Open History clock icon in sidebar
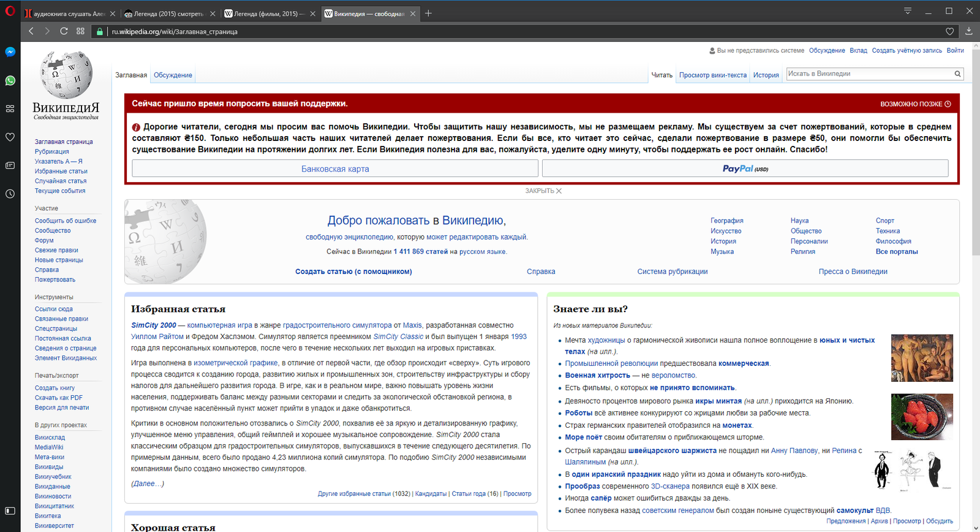The image size is (980, 532). pos(10,194)
